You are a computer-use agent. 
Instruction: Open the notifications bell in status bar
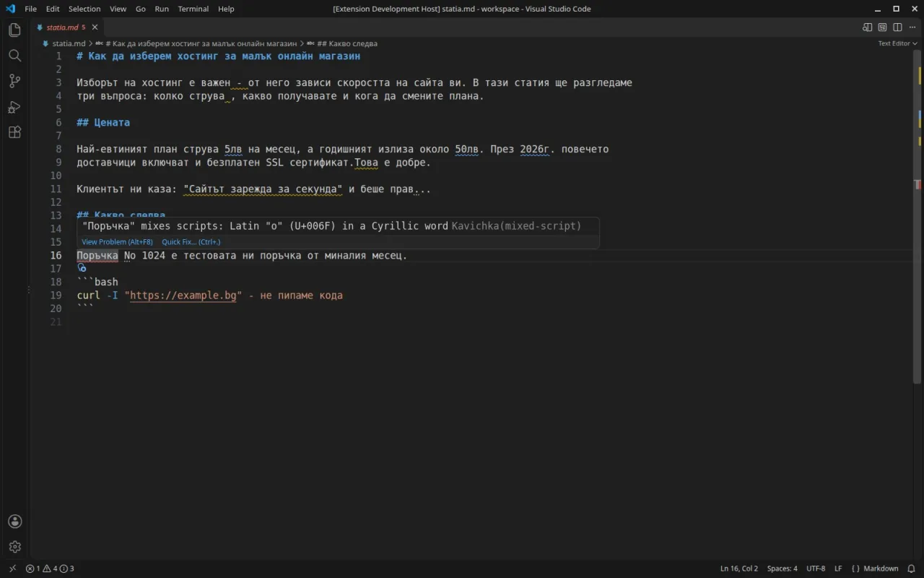911,569
